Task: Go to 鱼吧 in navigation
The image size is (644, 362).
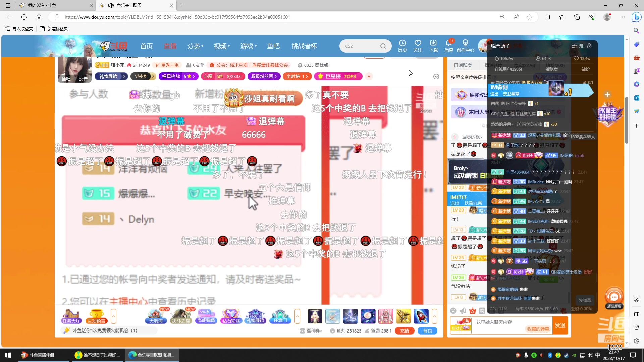Action: [273, 46]
